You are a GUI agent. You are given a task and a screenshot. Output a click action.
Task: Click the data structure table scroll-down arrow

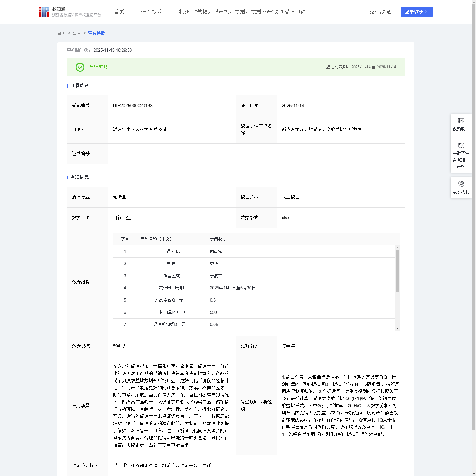[397, 328]
